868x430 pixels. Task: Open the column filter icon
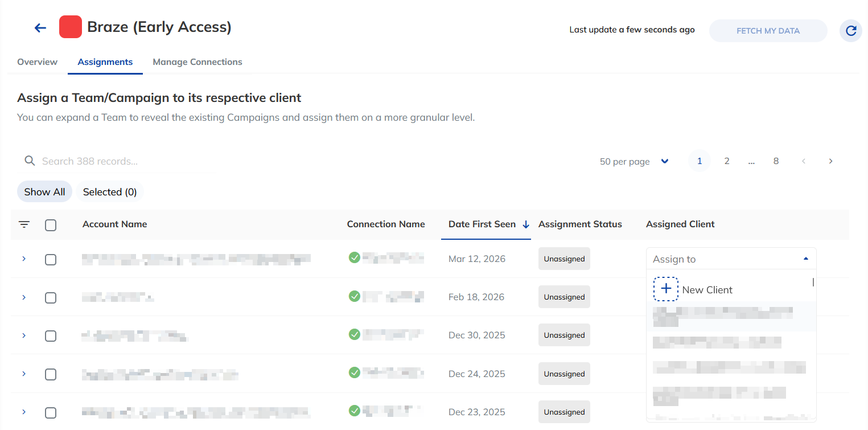coord(24,224)
